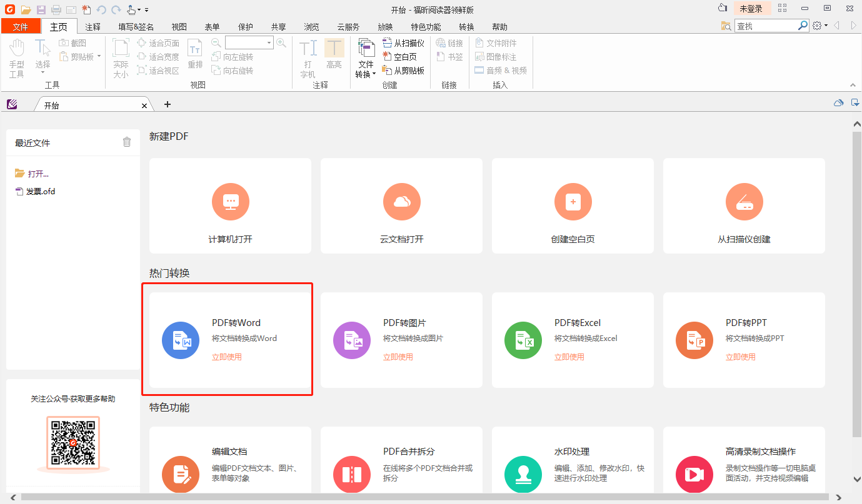This screenshot has width=862, height=504.
Task: Click 适合页面 fit page option
Action: tap(158, 43)
